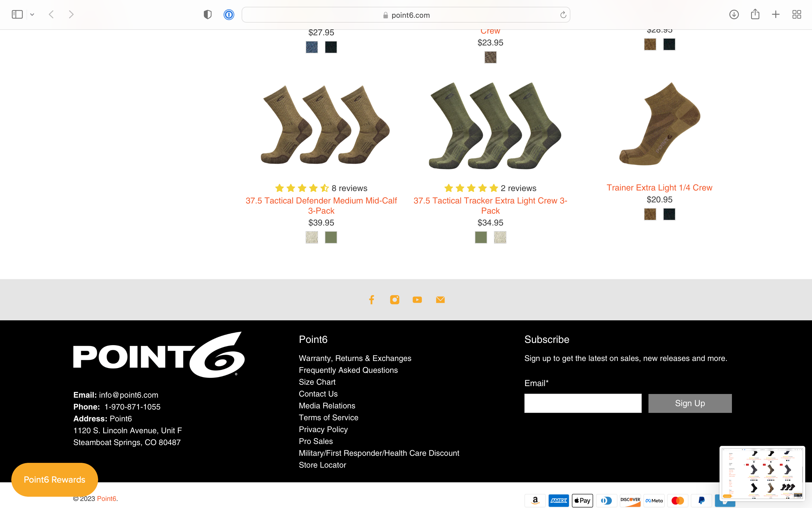Open Trainer Extra Light 1/4 Crew product
This screenshot has width=812, height=508.
pos(659,187)
